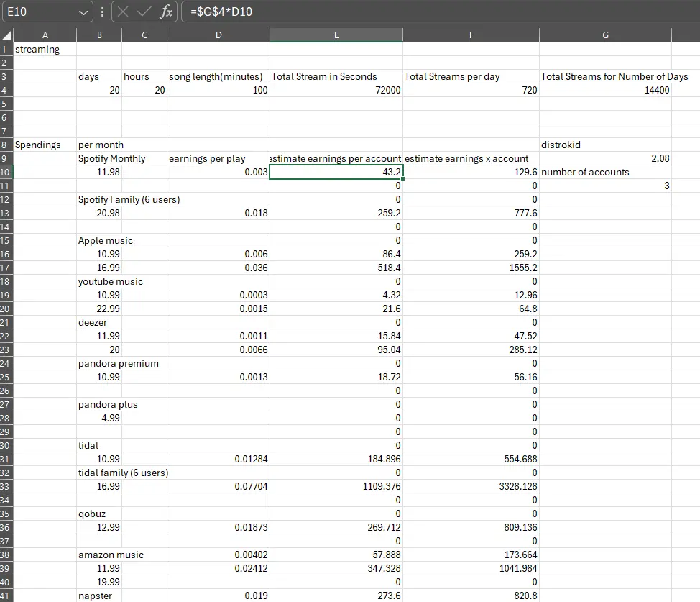The height and width of the screenshot is (602, 700).
Task: Click cell with value 0.0003
Action: pyautogui.click(x=218, y=295)
